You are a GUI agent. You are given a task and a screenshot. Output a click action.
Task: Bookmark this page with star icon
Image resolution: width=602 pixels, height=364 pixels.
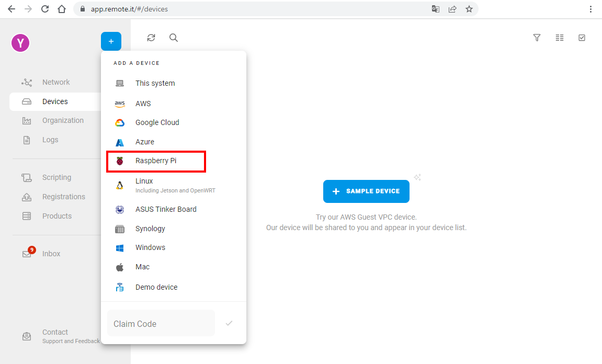469,9
